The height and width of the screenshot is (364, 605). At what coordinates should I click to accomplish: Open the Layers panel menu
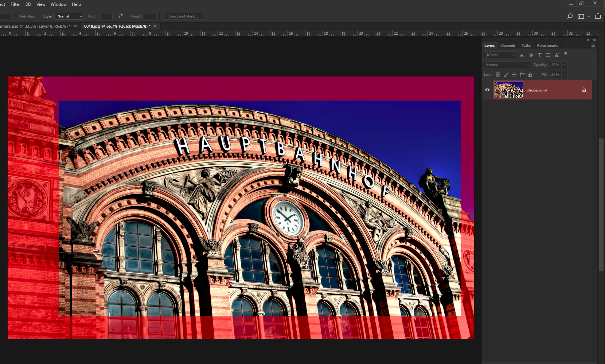point(593,46)
